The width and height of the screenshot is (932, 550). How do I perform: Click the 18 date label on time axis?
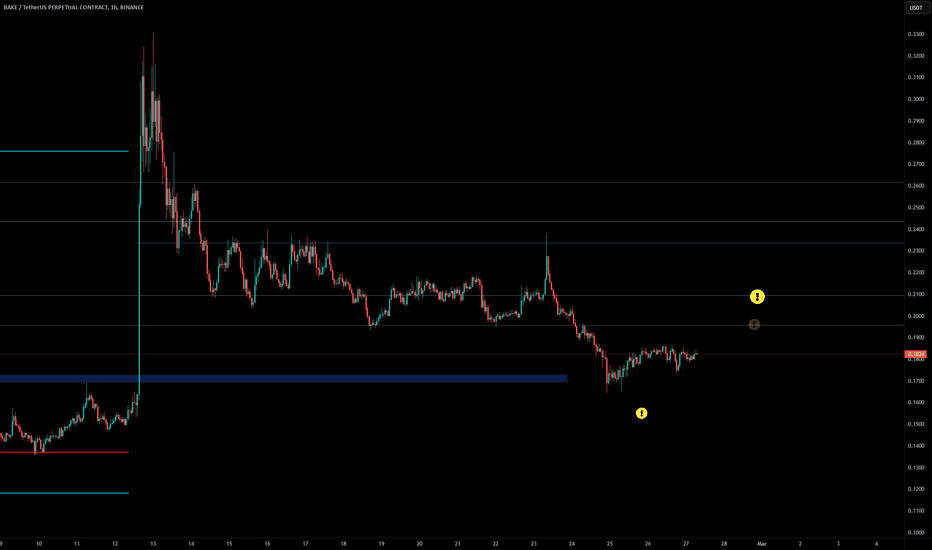pos(343,543)
